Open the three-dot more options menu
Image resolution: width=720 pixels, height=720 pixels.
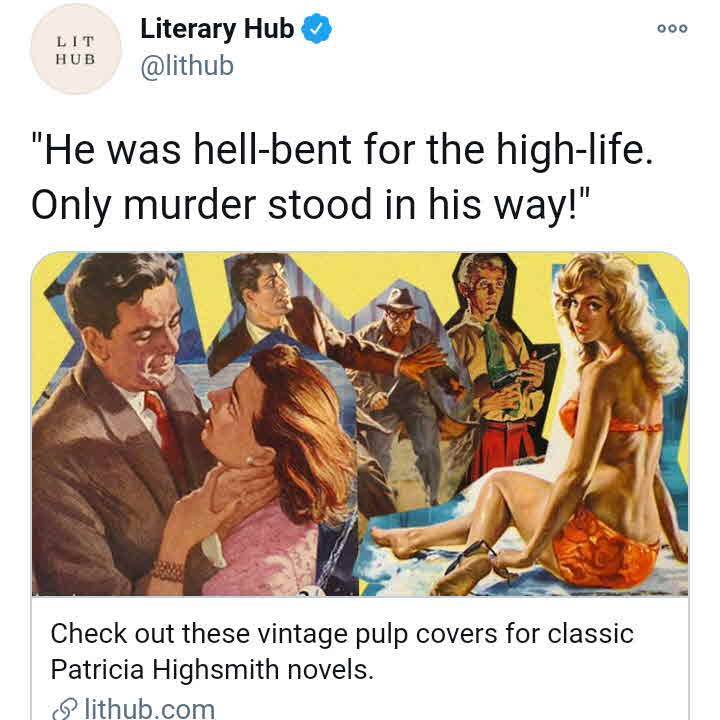(x=672, y=28)
